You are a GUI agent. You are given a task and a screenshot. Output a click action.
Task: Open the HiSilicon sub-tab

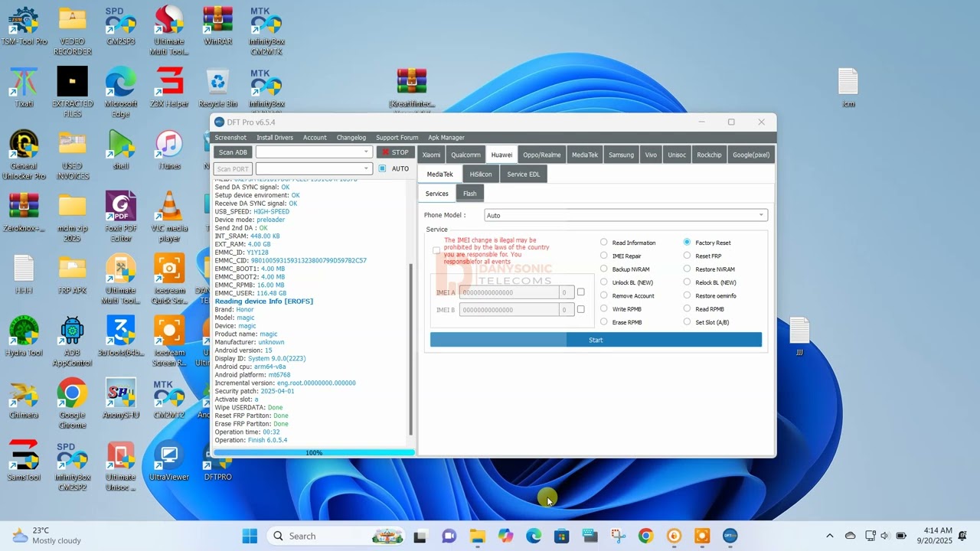[481, 174]
